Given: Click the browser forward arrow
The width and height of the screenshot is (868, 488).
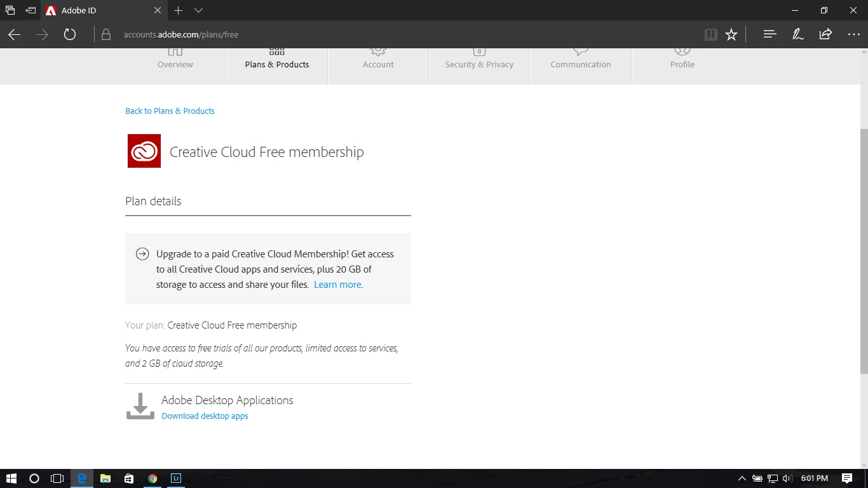Looking at the screenshot, I should 42,34.
